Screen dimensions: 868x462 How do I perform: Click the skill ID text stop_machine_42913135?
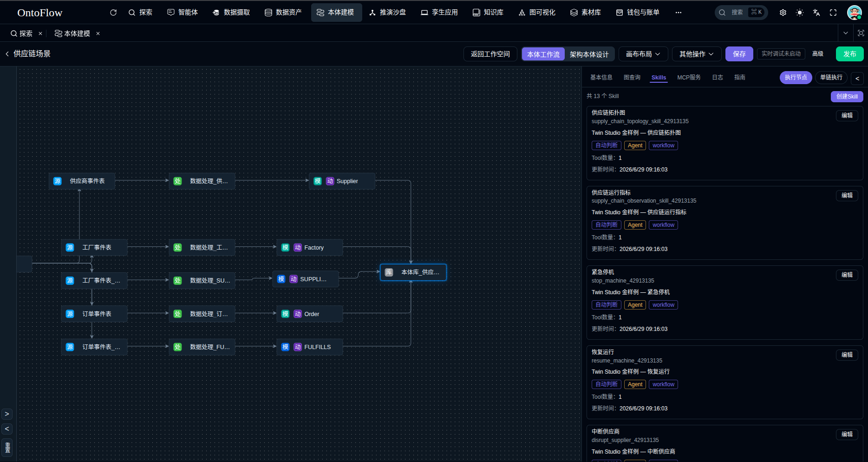623,281
